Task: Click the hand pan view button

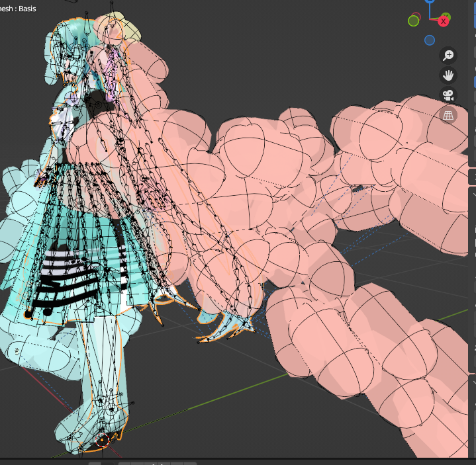Action: pos(448,75)
